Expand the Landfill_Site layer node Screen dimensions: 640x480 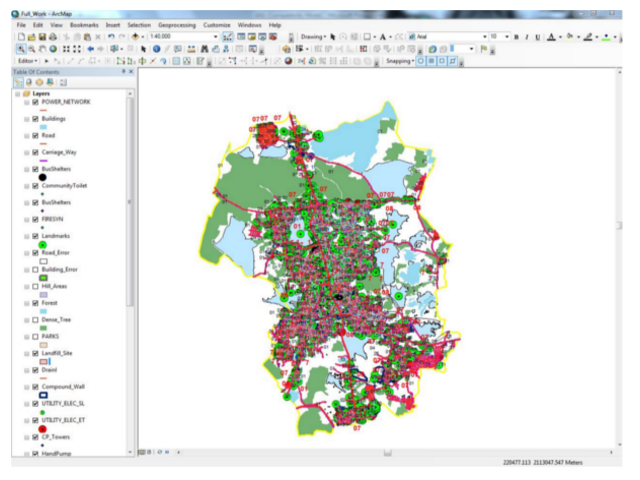pyautogui.click(x=27, y=353)
